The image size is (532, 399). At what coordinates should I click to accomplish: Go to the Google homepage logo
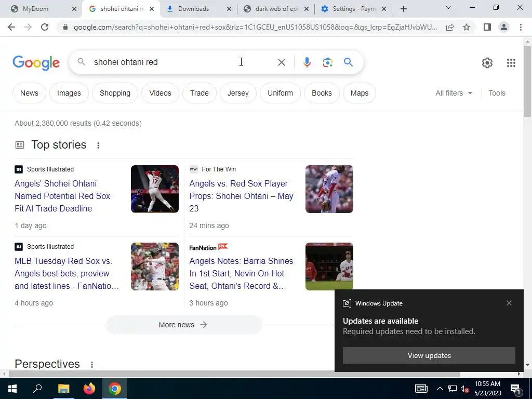pos(36,63)
